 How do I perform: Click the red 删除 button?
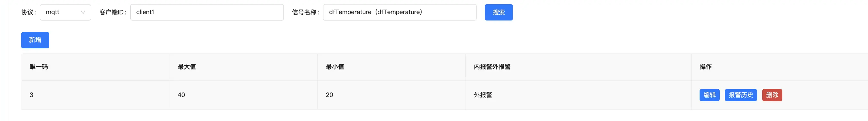[772, 95]
